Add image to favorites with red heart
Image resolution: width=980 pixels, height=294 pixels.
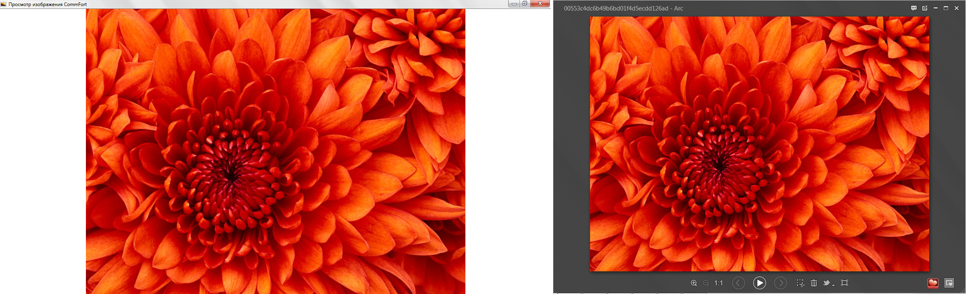(x=933, y=283)
